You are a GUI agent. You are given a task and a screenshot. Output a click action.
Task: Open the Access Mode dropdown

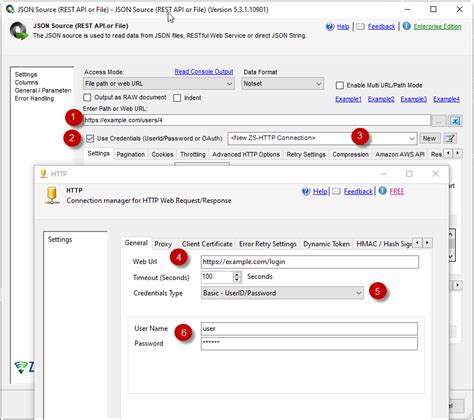(159, 84)
